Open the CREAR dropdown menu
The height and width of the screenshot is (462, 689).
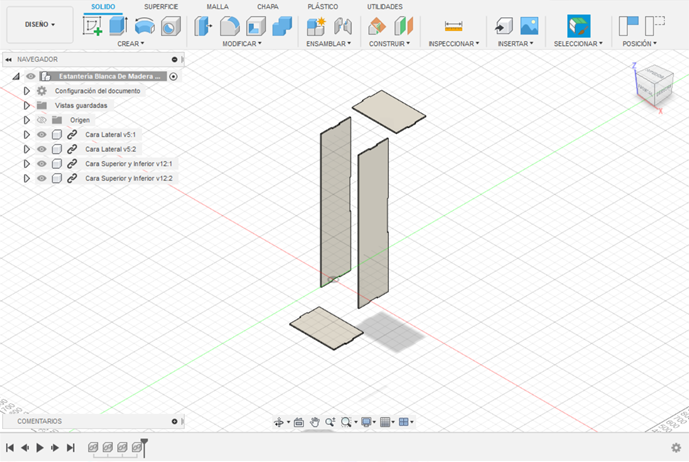(x=131, y=44)
